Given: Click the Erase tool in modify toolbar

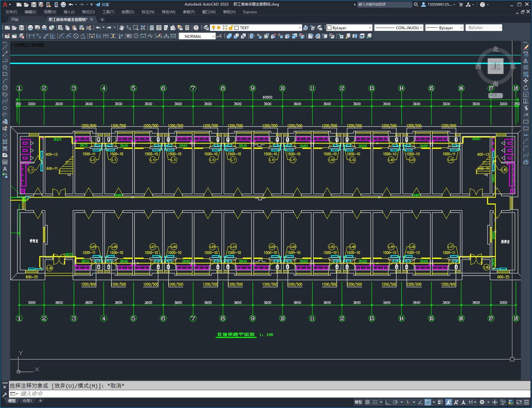Looking at the screenshot, I should 526,47.
